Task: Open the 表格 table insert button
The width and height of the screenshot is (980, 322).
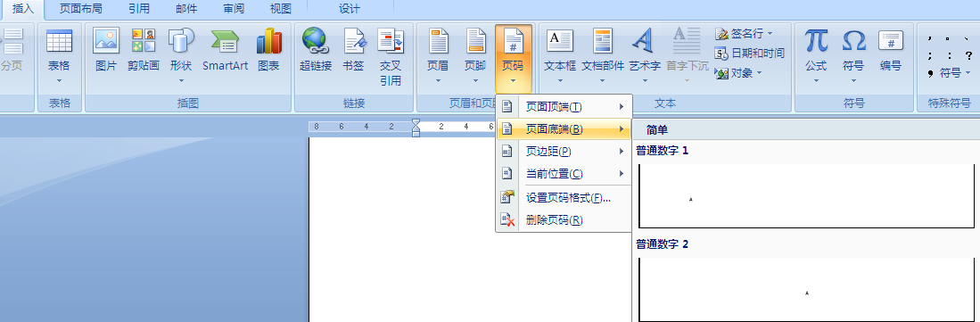Action: [60, 55]
